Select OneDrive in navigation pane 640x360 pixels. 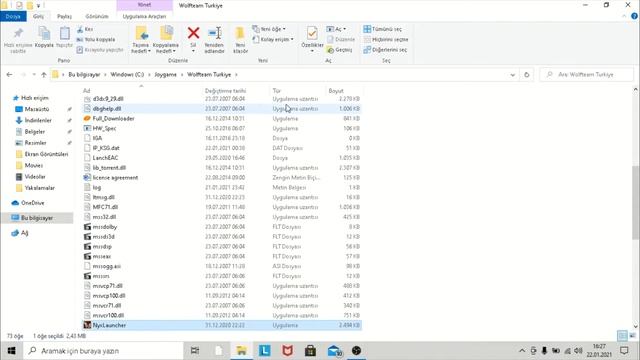(33, 203)
